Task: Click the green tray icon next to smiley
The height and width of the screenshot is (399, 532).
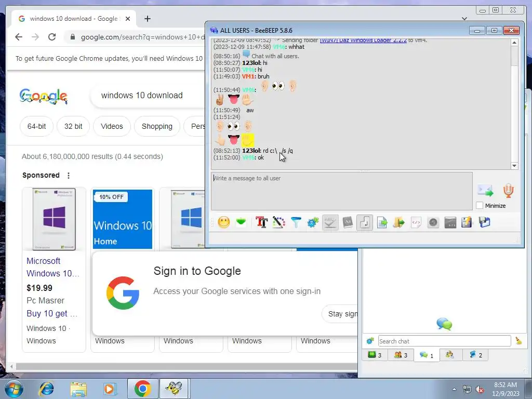Action: pyautogui.click(x=241, y=222)
